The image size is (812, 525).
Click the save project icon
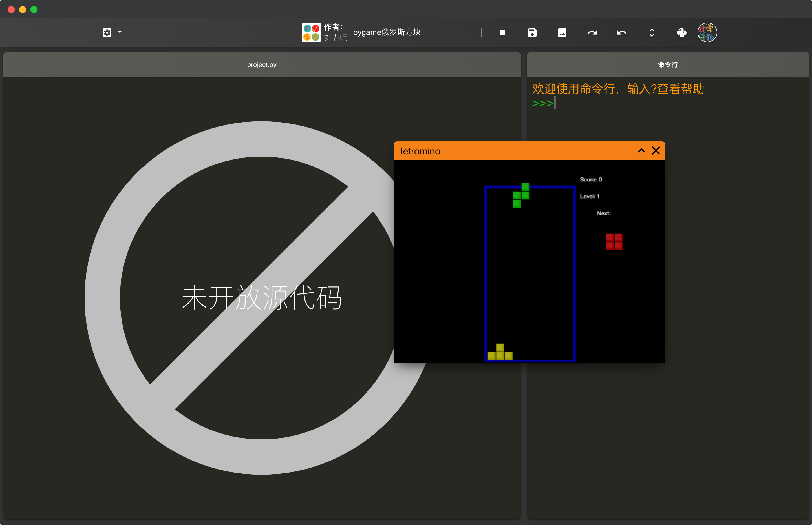[532, 33]
